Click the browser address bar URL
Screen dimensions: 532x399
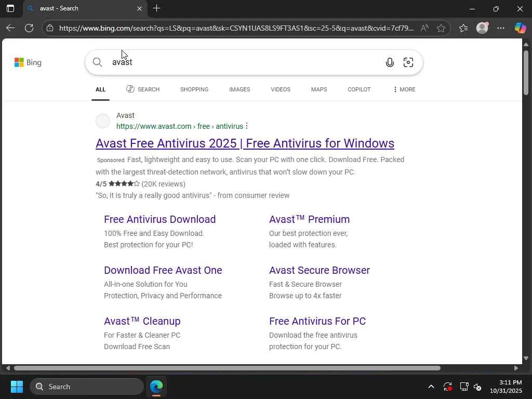(236, 28)
